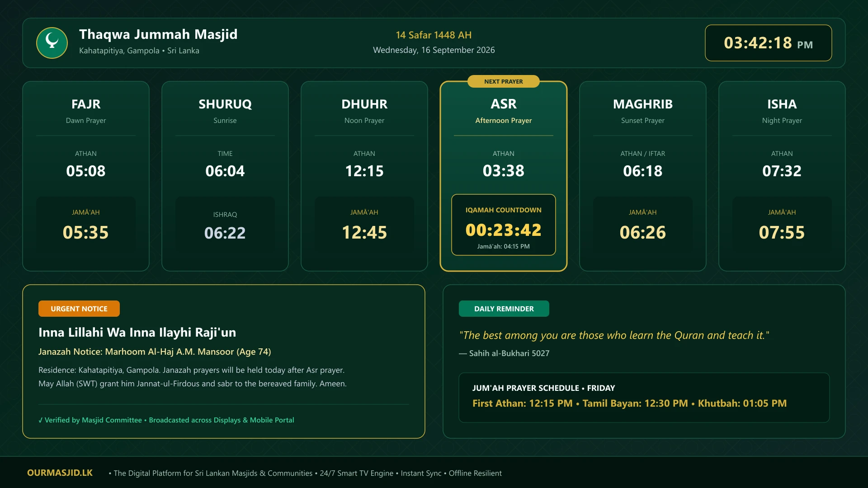Screen dimensions: 868x488
Task: Open the DAILY REMINDER label
Action: [504, 309]
